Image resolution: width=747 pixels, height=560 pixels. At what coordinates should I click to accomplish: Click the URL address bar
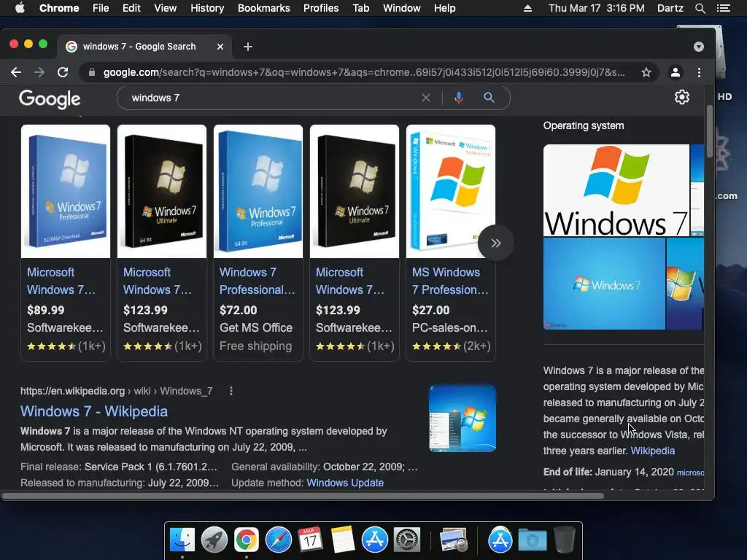tap(365, 72)
